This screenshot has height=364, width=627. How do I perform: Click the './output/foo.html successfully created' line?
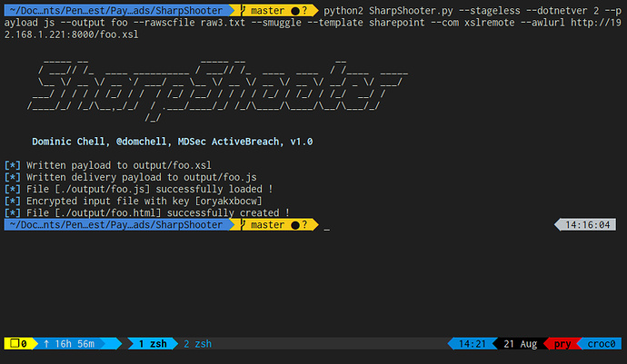147,212
